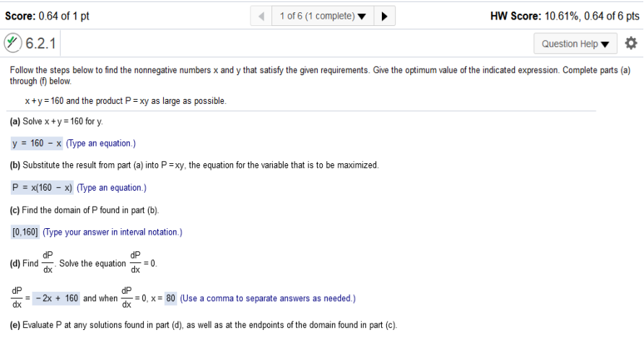Click the part (b) 'Type an equation' hint
644x343 pixels.
point(111,188)
